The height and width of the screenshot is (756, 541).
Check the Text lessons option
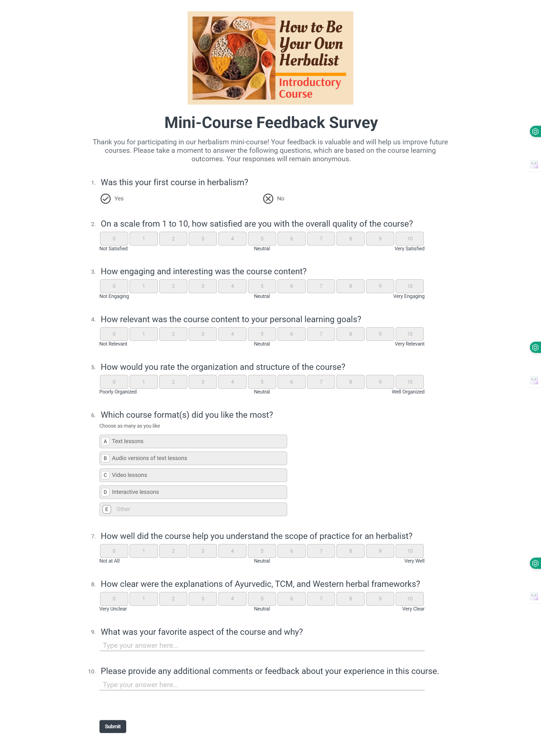[x=193, y=441]
